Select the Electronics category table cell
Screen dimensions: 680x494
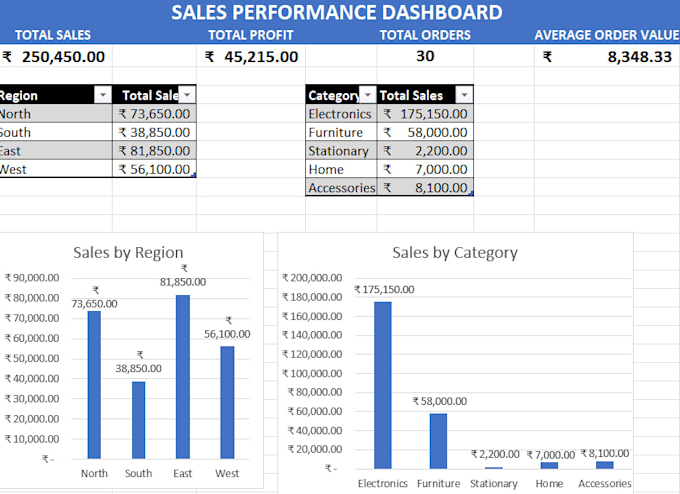341,114
